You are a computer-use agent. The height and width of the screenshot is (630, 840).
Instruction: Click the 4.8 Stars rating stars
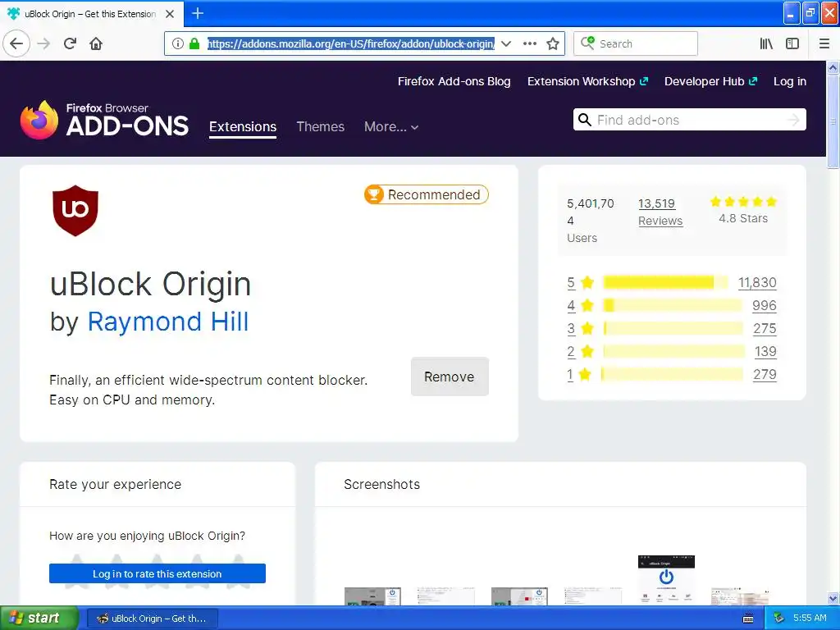click(x=743, y=202)
